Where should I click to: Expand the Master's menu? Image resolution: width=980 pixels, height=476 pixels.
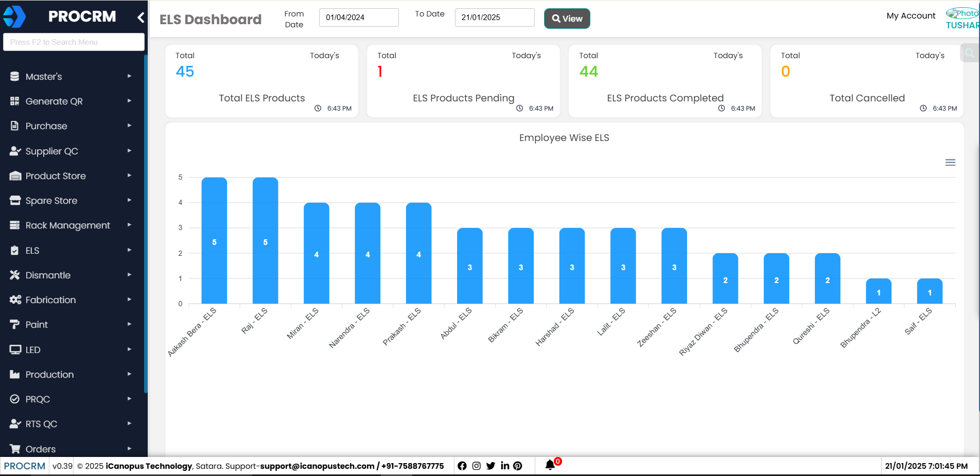coord(44,77)
